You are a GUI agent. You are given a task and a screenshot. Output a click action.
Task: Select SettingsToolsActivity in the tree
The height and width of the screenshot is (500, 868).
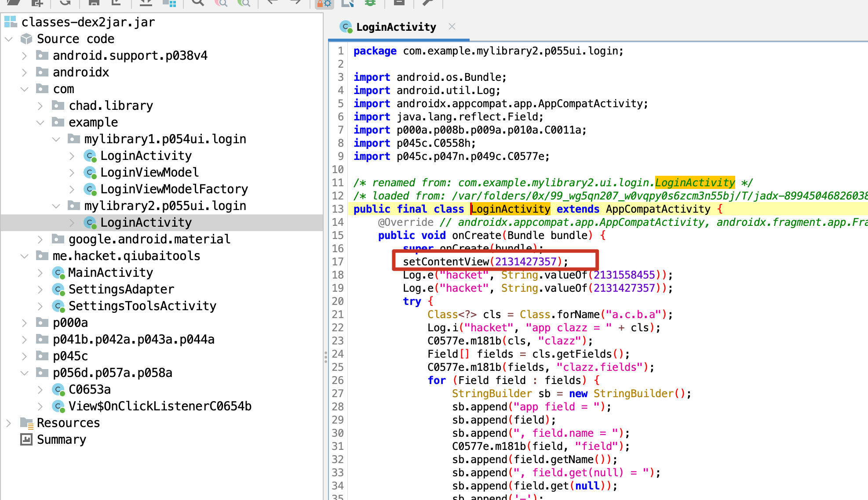[x=142, y=306]
